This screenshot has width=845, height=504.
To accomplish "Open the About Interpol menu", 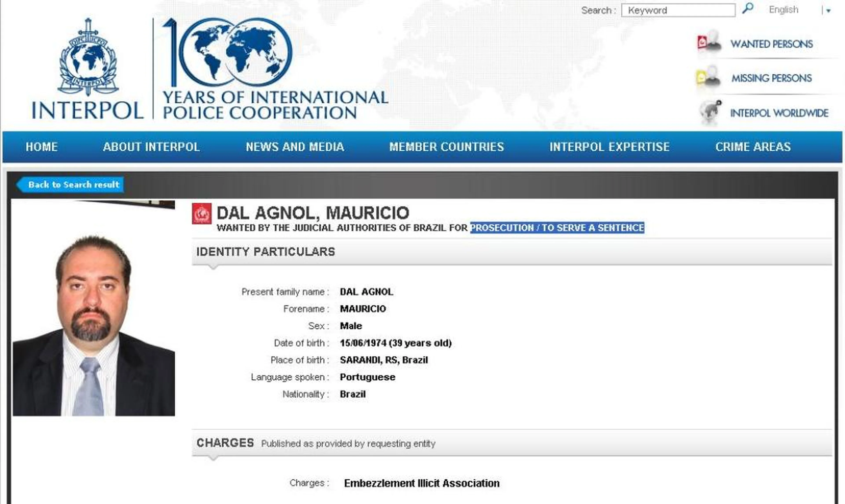I will [x=151, y=147].
